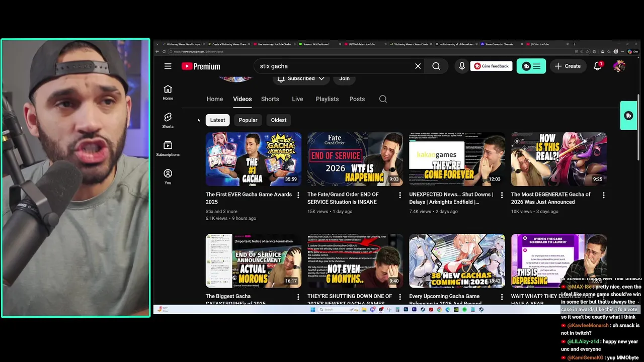Image resolution: width=644 pixels, height=362 pixels.
Task: Clear the search box with the X icon
Action: (x=418, y=66)
